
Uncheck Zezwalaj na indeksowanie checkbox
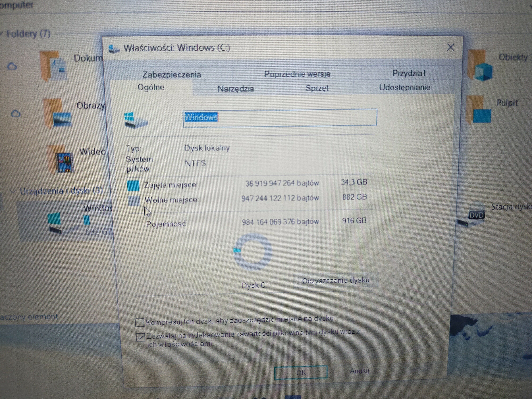coord(140,337)
